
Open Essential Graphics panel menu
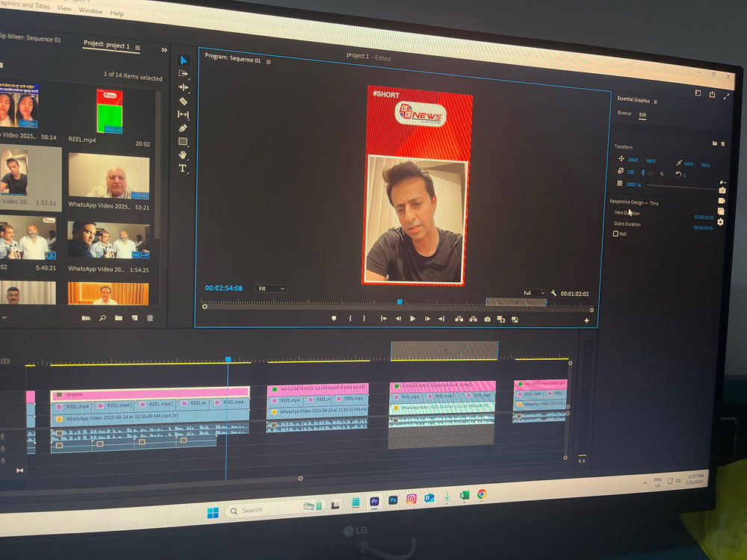point(656,102)
